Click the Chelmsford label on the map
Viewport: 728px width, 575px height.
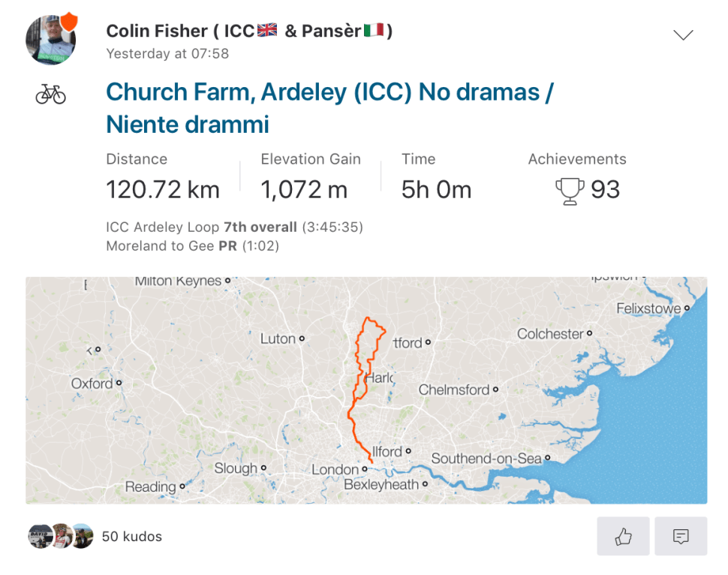[x=453, y=390]
